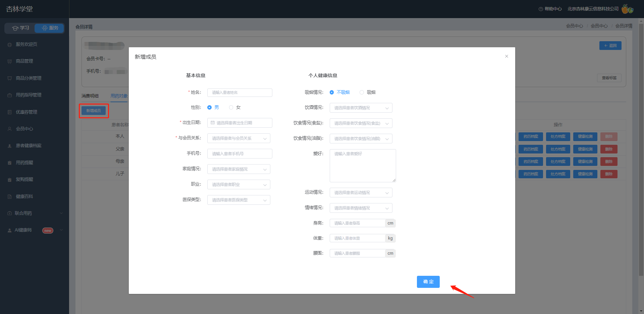Viewport: 644px width, 314px height.
Task: Click the user avatar in top bar
Action: pyautogui.click(x=627, y=9)
